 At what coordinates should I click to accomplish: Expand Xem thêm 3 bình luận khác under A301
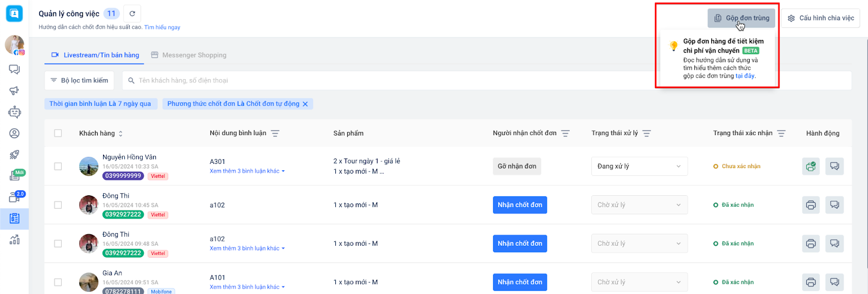click(x=247, y=171)
